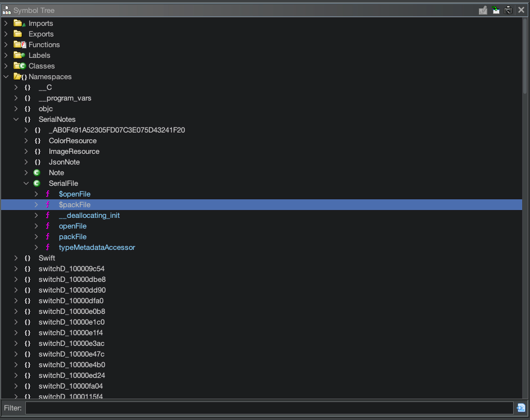Click the Functions folder icon
The image size is (530, 420).
pos(20,45)
